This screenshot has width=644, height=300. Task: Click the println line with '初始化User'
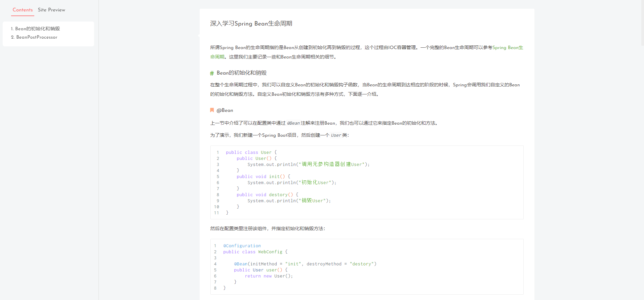(x=292, y=182)
